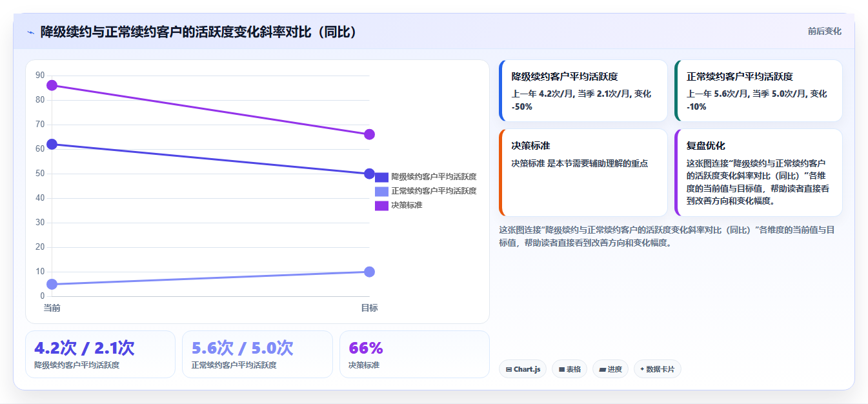Toggle the 正常续约客户平均活跃度 legend color box
Image resolution: width=868 pixels, height=404 pixels.
click(x=381, y=191)
